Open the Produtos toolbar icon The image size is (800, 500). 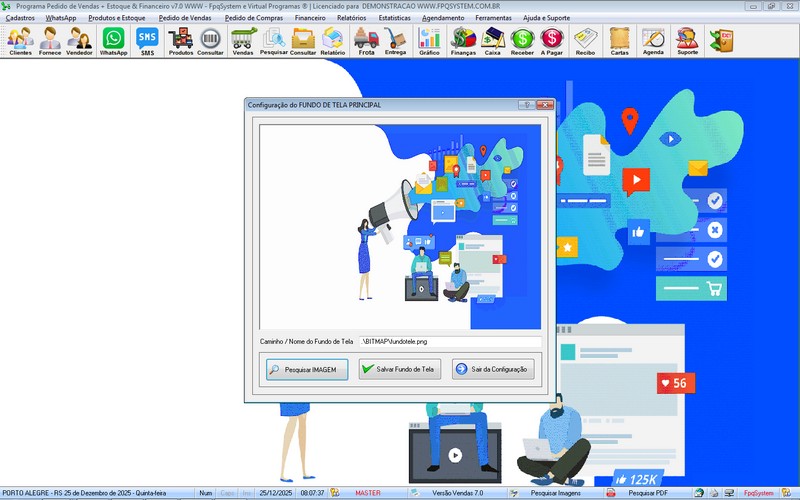point(181,41)
